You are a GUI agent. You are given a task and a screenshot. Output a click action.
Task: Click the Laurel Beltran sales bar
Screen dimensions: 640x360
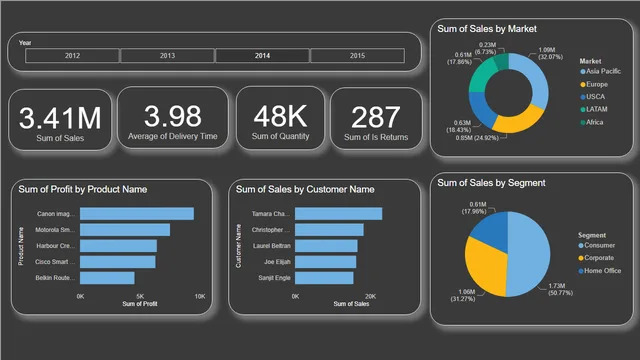326,246
